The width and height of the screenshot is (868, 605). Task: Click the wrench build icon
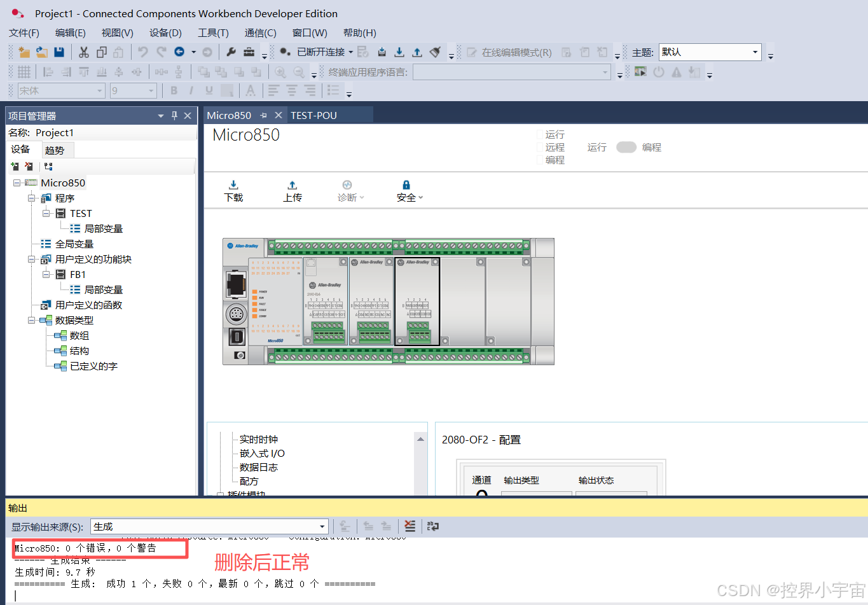tap(231, 52)
